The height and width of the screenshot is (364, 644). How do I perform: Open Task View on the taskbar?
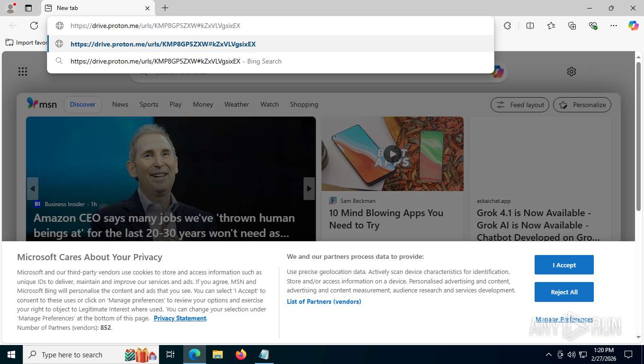(x=170, y=355)
